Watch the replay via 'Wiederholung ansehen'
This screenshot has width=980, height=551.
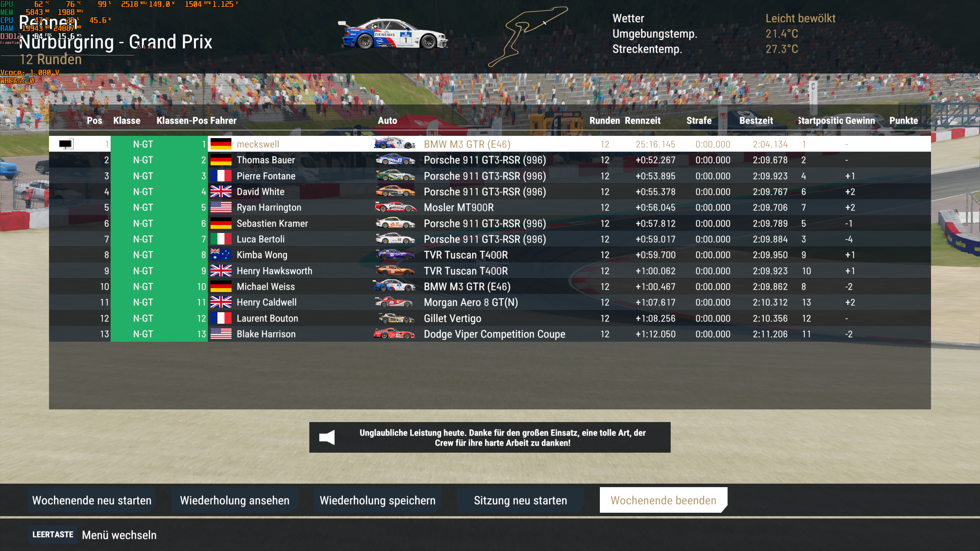point(235,500)
